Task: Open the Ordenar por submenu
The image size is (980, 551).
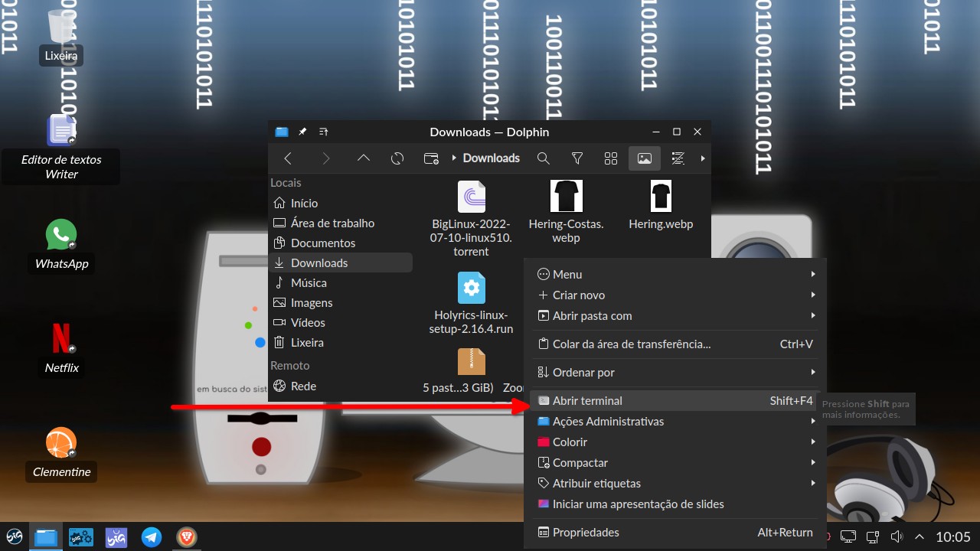Action: [675, 372]
